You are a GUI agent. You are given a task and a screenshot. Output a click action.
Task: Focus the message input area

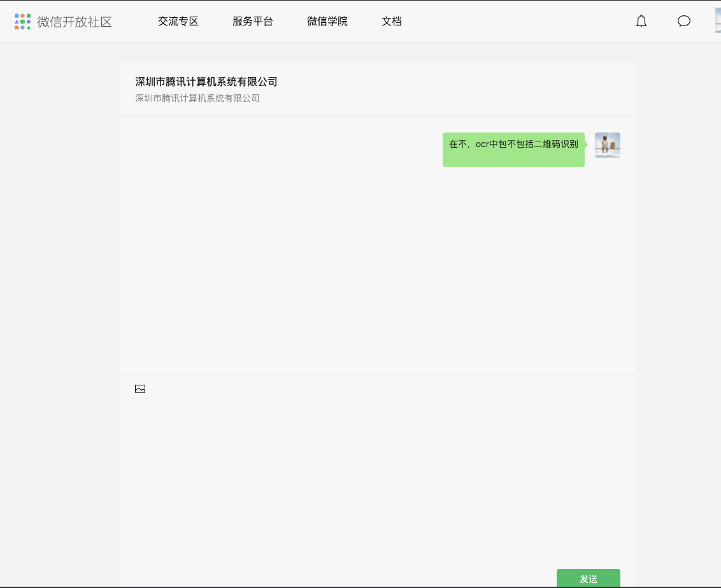(x=378, y=480)
